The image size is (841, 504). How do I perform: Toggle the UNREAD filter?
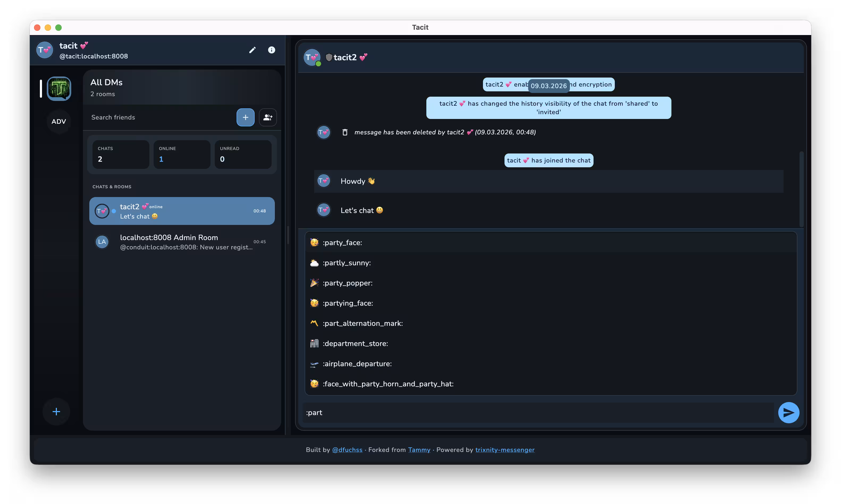(243, 154)
